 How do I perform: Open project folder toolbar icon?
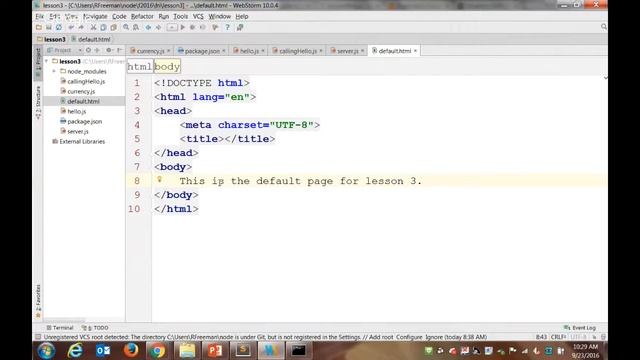(x=39, y=27)
